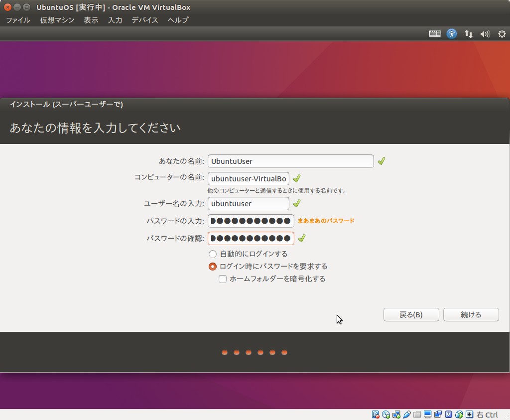Viewport: 510px width, 420px height.
Task: Open the sound volume indicator
Action: 485,34
